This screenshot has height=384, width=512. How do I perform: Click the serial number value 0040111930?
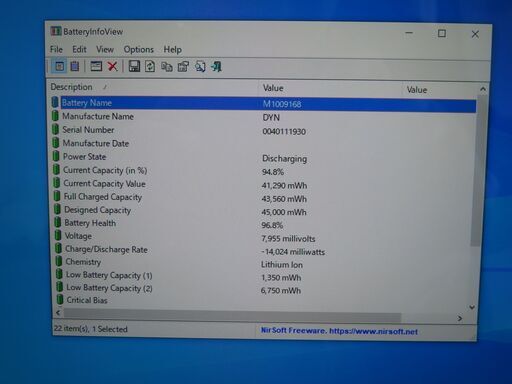284,131
